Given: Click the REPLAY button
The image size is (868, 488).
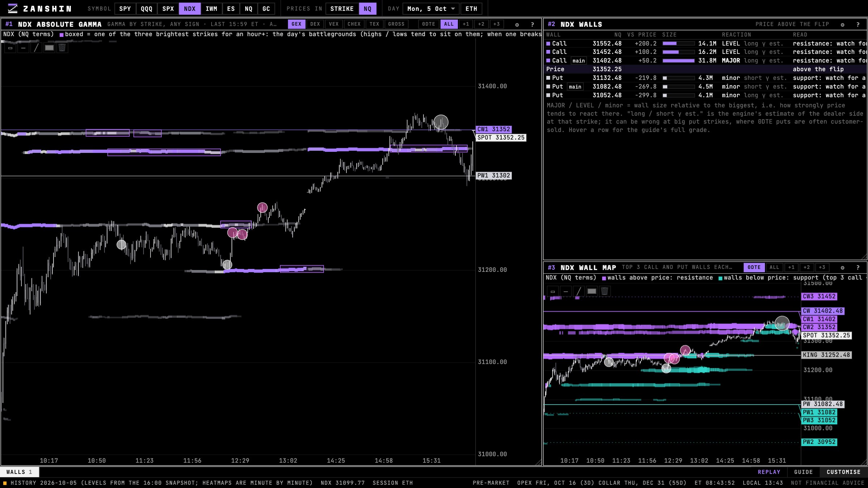Looking at the screenshot, I should pos(769,472).
